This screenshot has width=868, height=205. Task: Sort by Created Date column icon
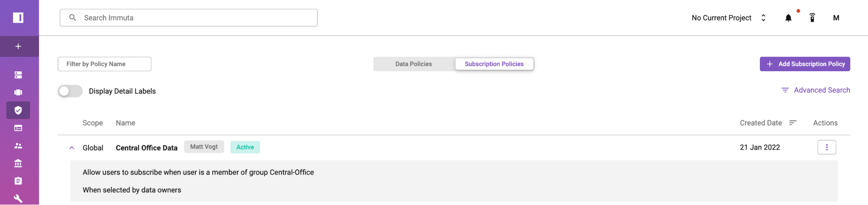tap(792, 123)
